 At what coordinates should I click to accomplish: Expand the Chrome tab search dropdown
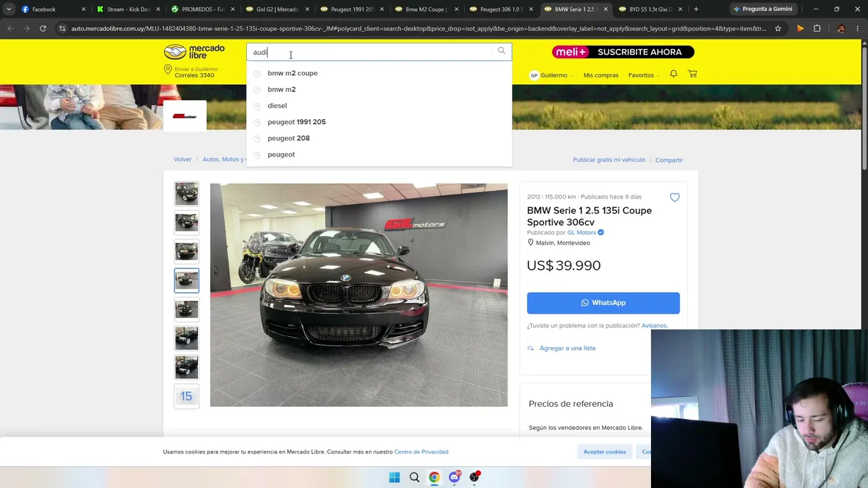(9, 9)
